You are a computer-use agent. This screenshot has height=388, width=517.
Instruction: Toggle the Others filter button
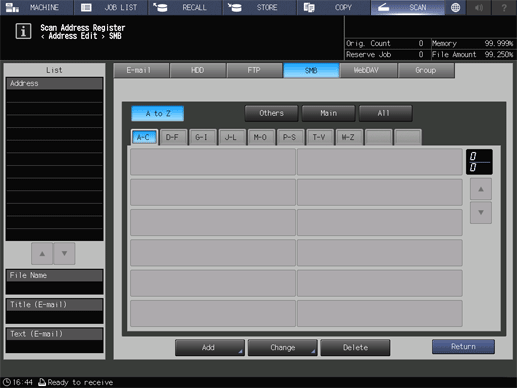coord(271,113)
